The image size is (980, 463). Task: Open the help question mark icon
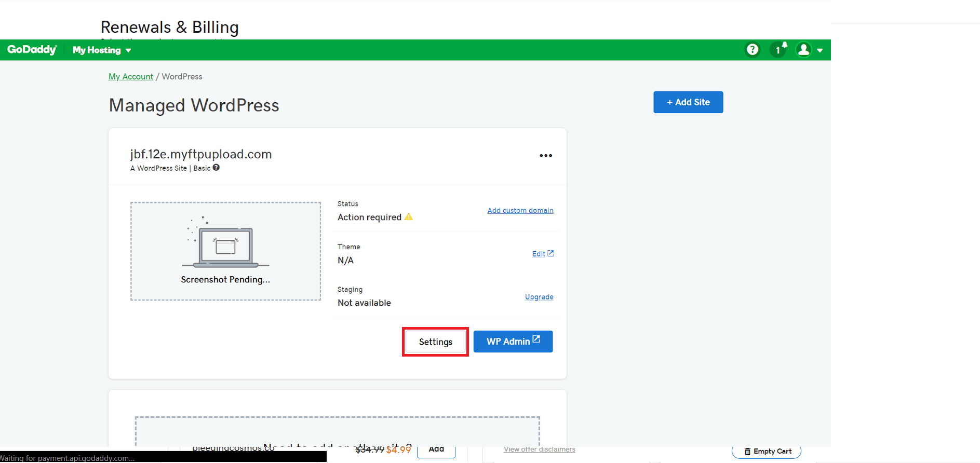pos(752,50)
